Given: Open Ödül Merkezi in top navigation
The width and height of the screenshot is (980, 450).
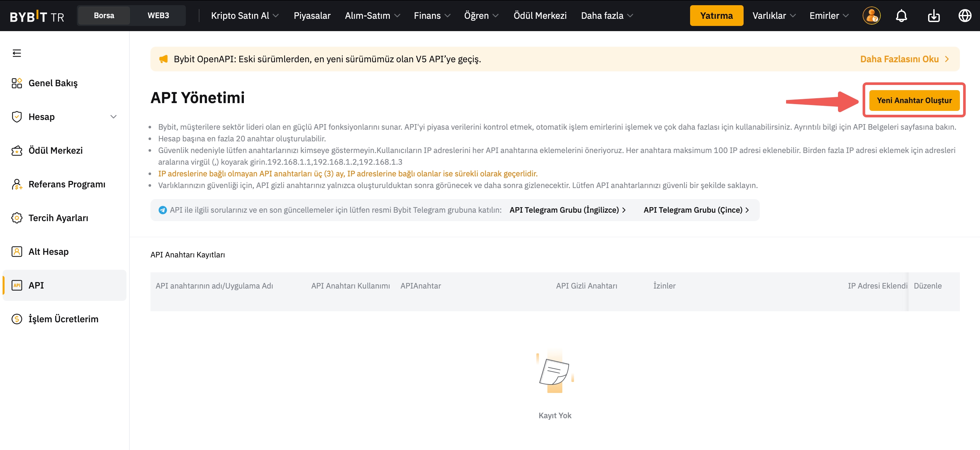Looking at the screenshot, I should point(540,16).
